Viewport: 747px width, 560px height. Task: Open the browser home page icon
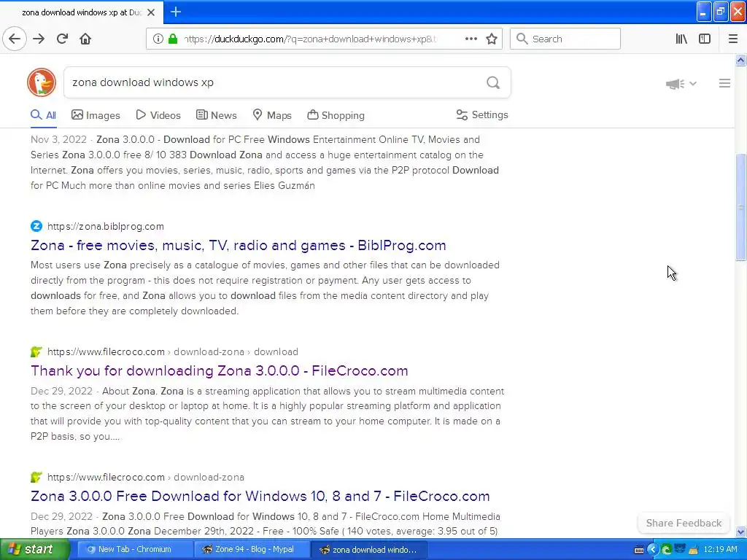pos(85,39)
